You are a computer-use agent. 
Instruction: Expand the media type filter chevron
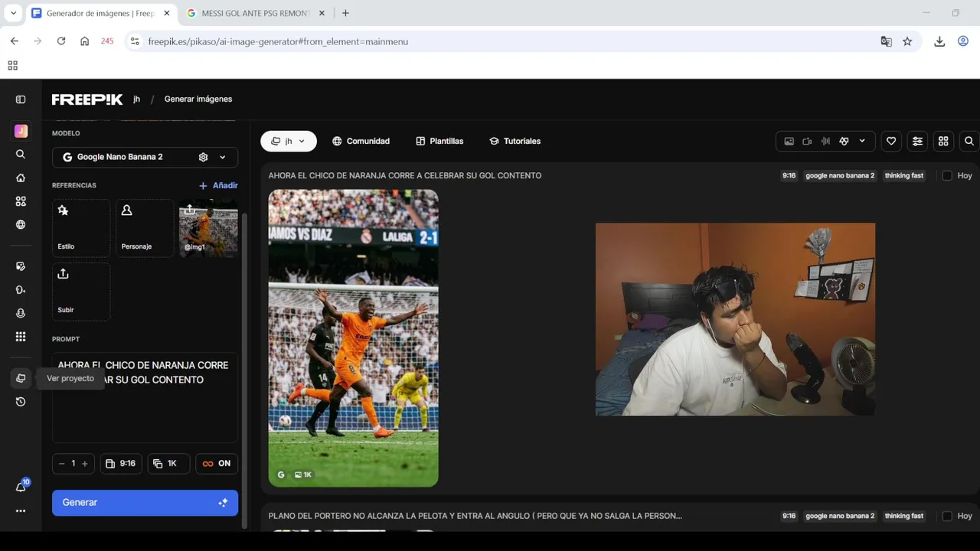862,141
